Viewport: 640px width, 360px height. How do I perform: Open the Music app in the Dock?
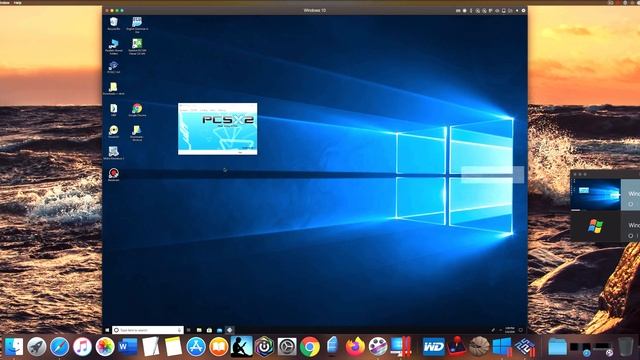click(82, 347)
